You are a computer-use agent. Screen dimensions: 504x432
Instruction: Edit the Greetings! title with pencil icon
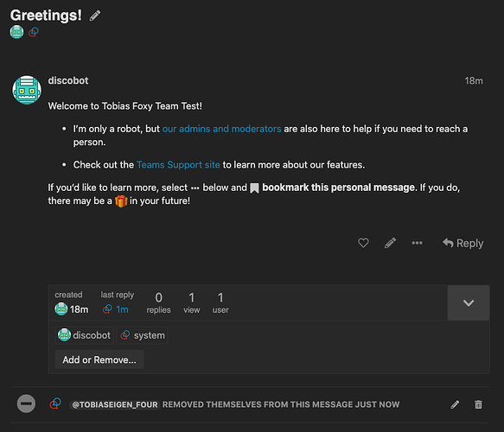coord(95,16)
